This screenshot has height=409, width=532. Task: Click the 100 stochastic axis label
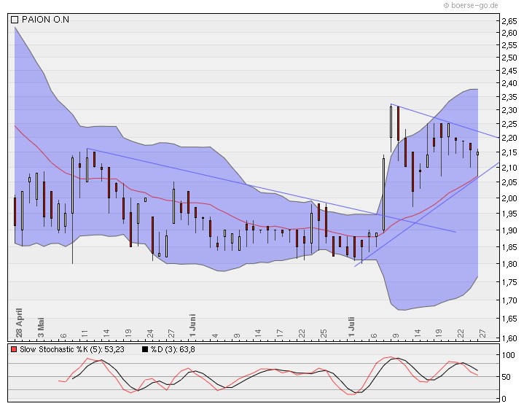point(509,355)
